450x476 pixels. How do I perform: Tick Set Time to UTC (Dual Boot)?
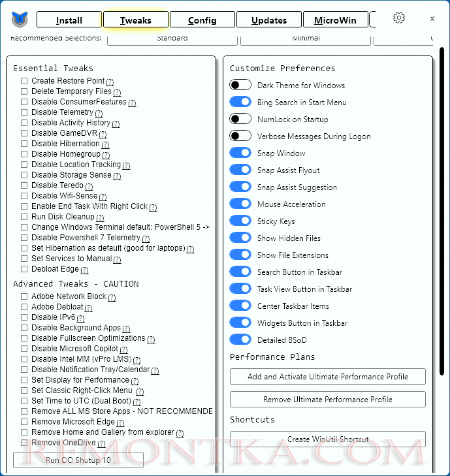24,401
